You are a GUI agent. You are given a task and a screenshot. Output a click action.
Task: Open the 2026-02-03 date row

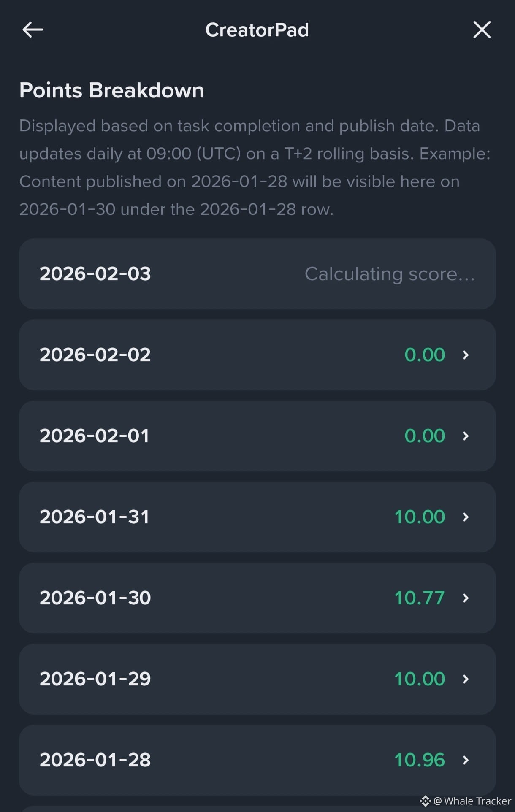coord(257,274)
